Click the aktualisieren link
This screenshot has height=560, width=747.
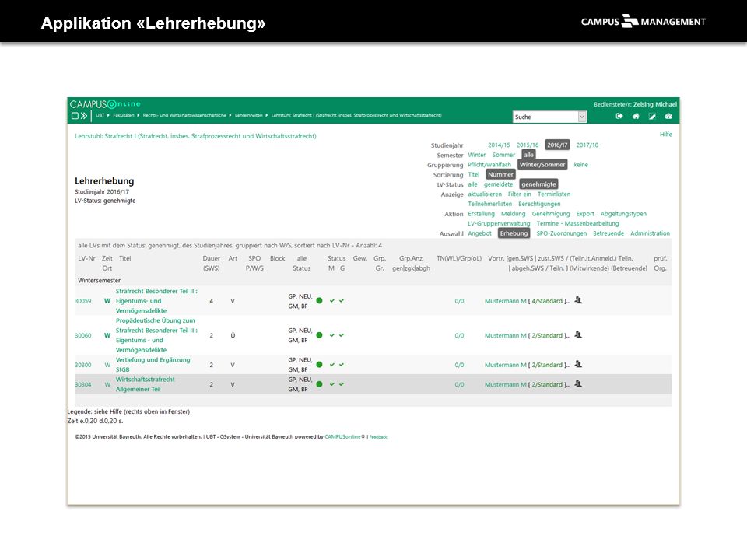point(485,194)
